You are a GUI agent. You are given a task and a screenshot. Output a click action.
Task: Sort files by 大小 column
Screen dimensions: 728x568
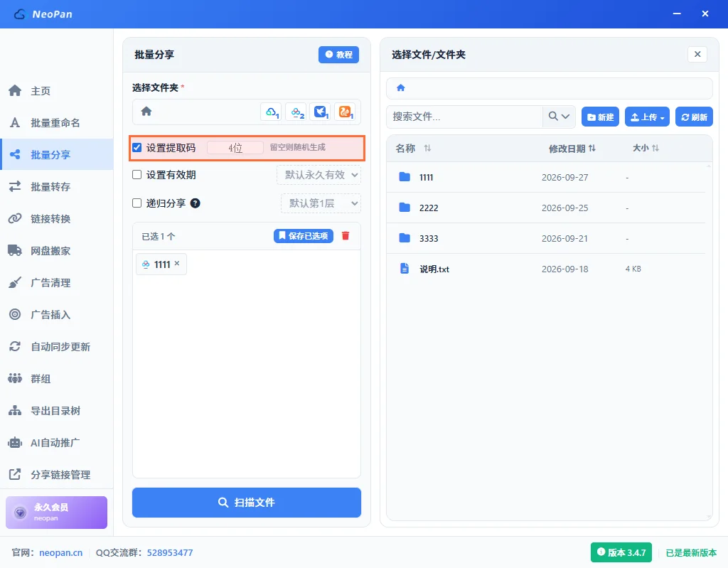click(x=646, y=148)
